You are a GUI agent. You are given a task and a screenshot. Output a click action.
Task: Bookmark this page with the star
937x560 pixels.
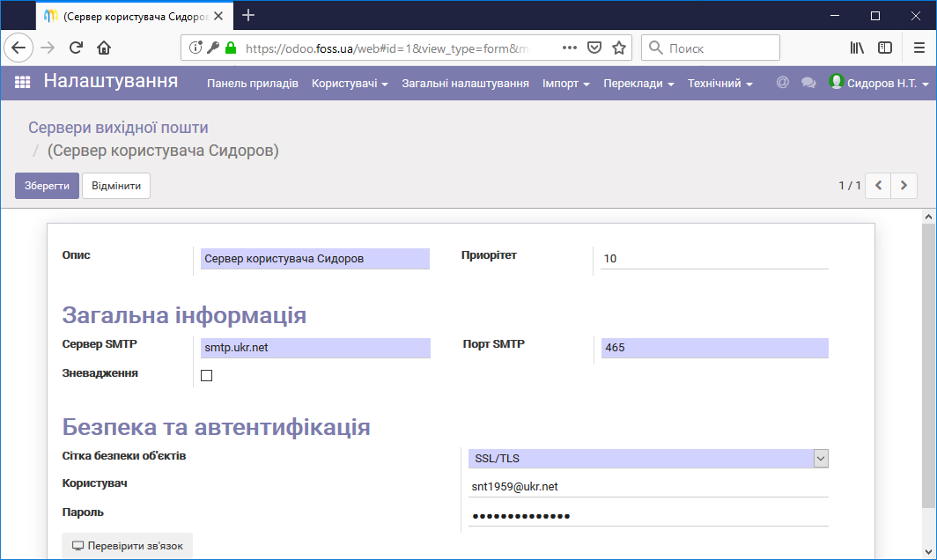coord(619,48)
